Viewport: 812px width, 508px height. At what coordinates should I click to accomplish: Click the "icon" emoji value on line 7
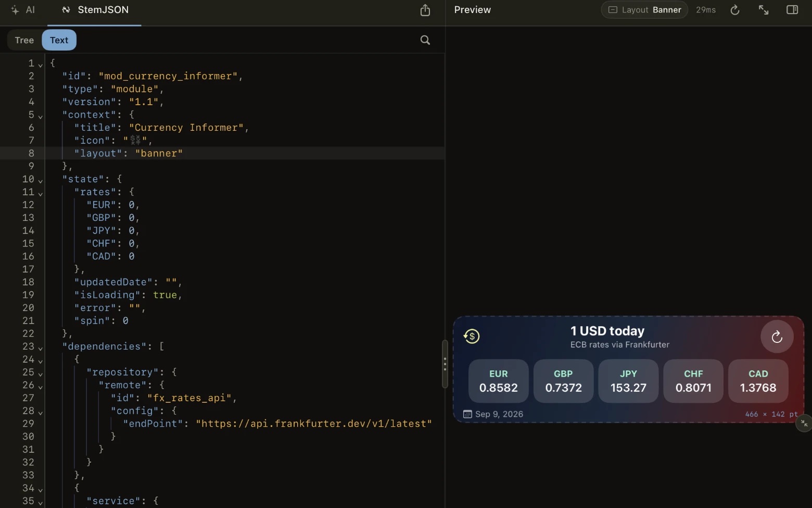click(x=136, y=140)
